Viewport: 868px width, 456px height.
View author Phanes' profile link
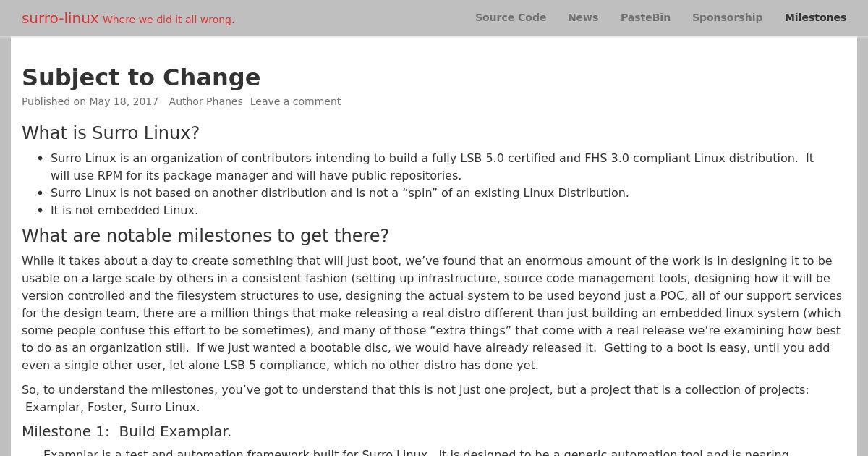(x=224, y=101)
